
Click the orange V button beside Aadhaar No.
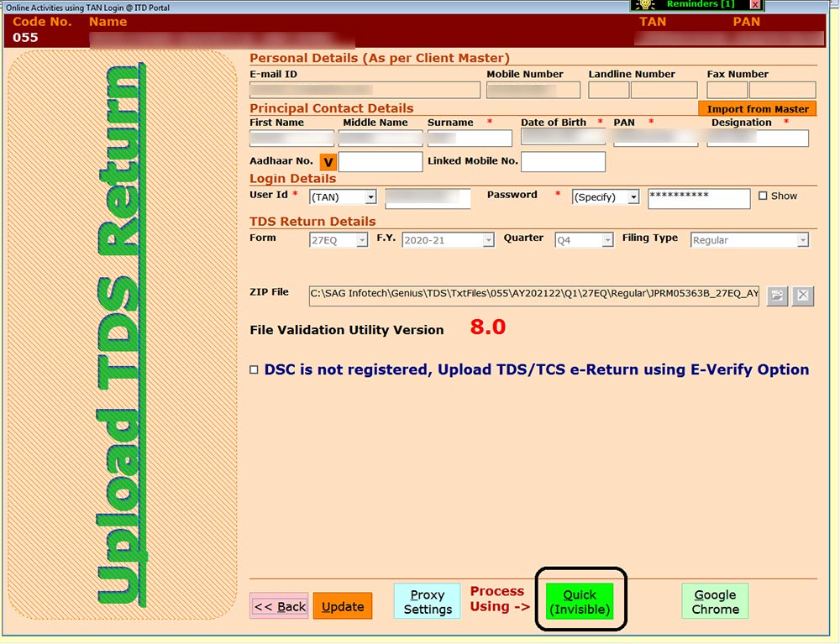(x=328, y=162)
